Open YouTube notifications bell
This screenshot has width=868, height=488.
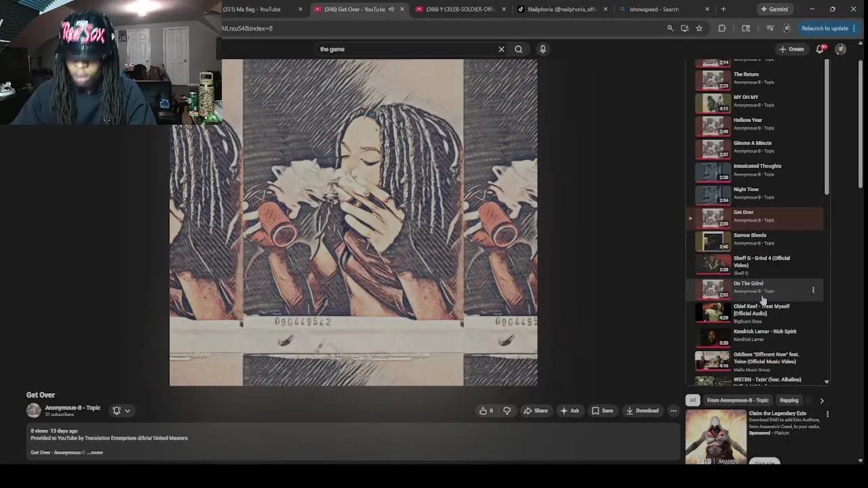point(821,49)
